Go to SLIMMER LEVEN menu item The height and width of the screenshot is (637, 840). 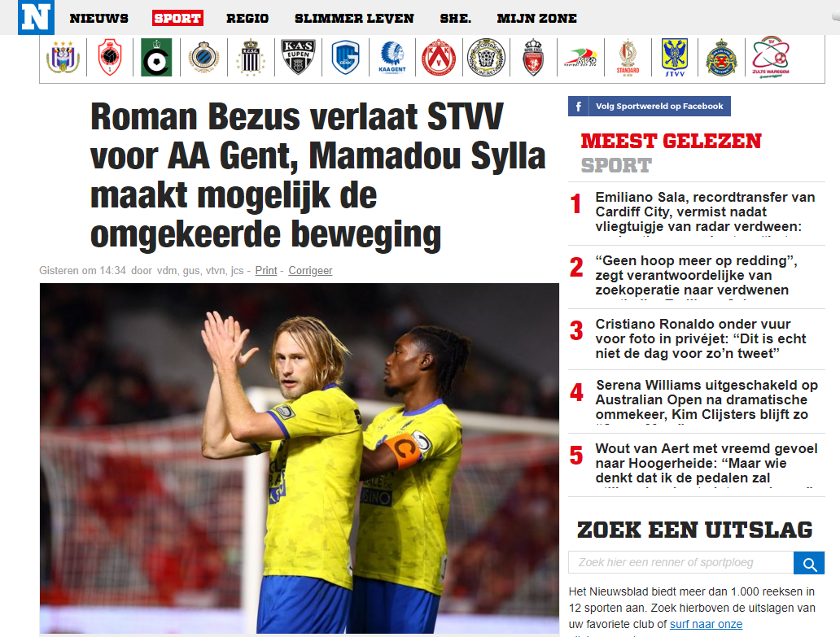click(354, 18)
